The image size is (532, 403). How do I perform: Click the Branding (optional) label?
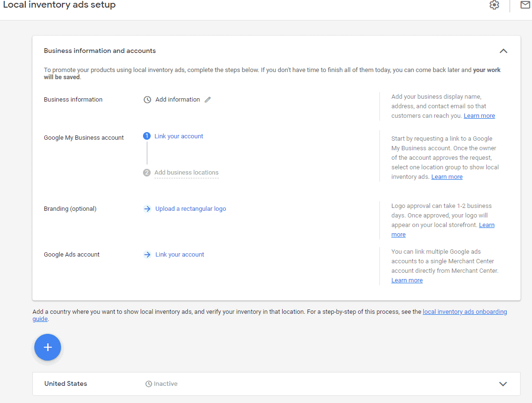(70, 209)
